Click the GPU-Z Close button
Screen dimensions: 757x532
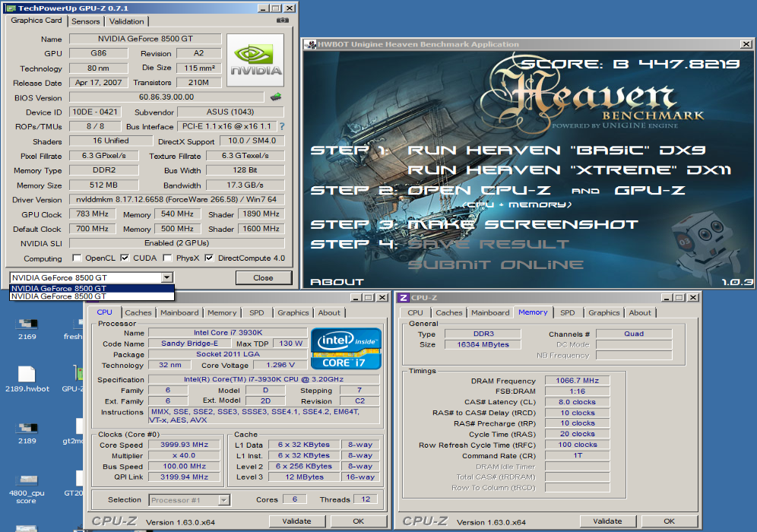pos(263,277)
